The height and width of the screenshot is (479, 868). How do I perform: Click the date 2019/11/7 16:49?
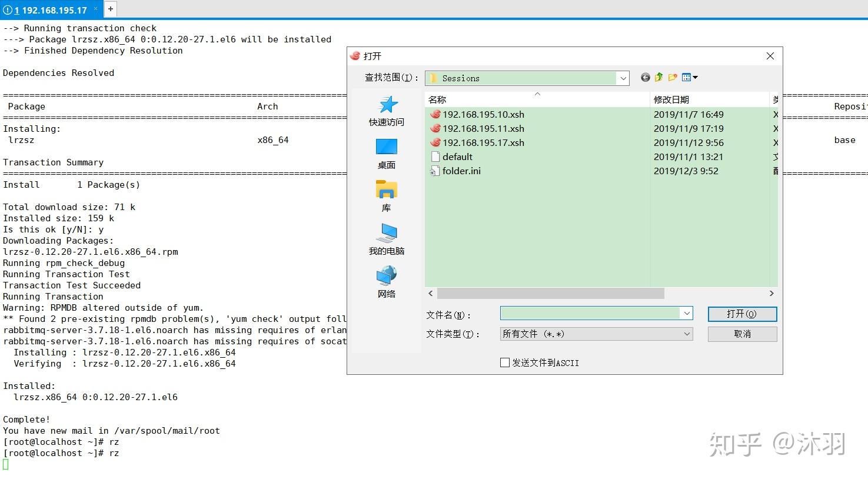click(689, 115)
